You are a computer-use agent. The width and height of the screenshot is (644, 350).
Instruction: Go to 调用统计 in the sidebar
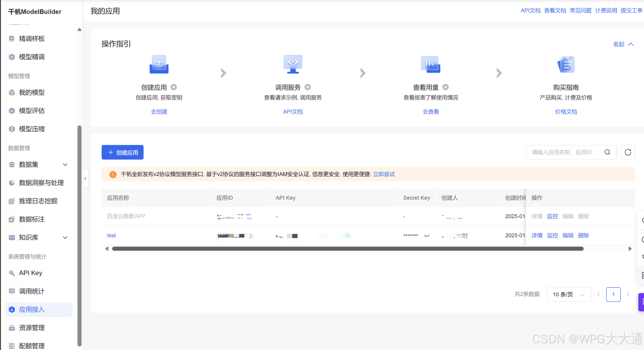click(x=31, y=291)
